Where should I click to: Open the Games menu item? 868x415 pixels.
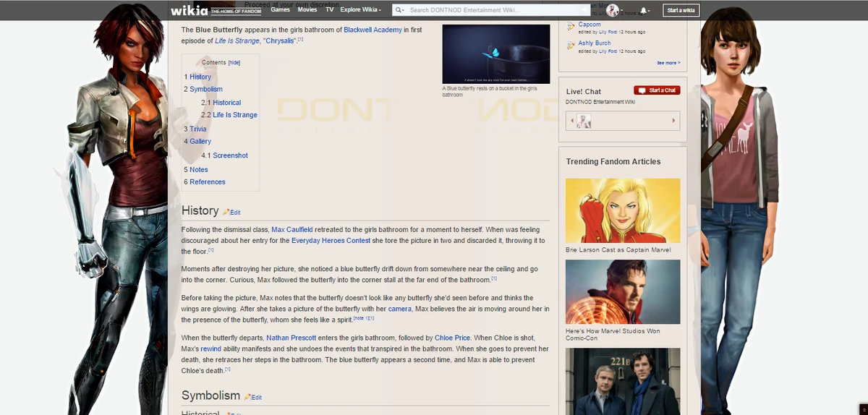(x=280, y=10)
